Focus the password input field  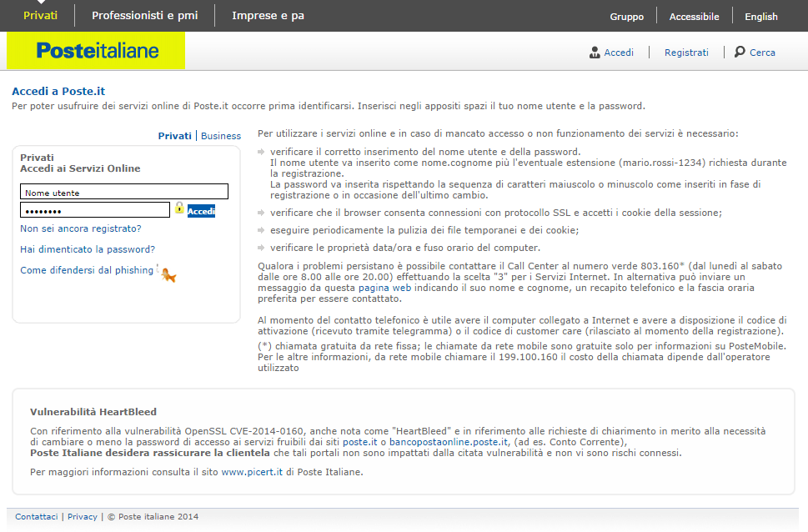[95, 210]
